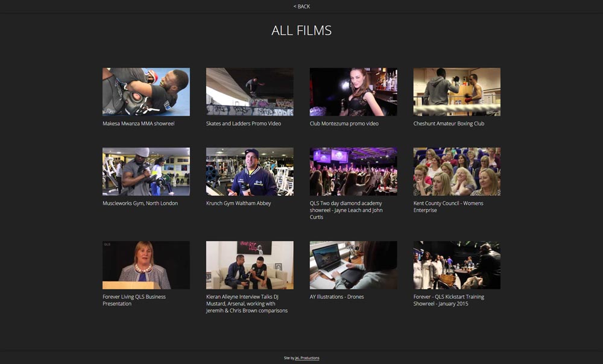Image resolution: width=603 pixels, height=364 pixels.
Task: Click the ALL FILMS page heading
Action: click(x=301, y=30)
